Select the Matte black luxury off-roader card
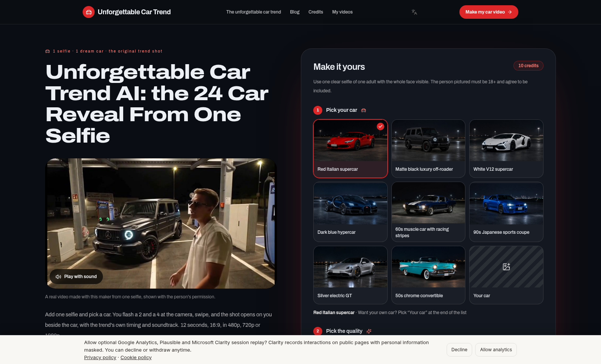Viewport: 601px width, 364px height. [x=428, y=149]
